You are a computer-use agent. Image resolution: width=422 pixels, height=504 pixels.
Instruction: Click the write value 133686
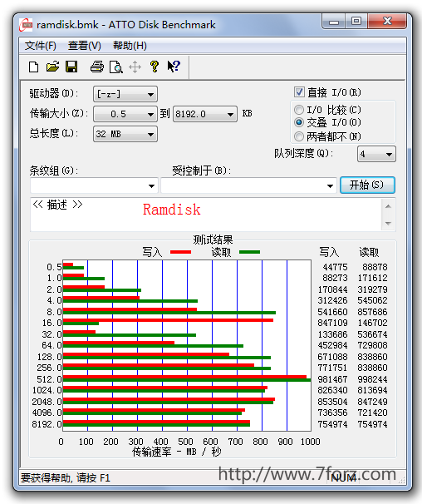tap(332, 334)
